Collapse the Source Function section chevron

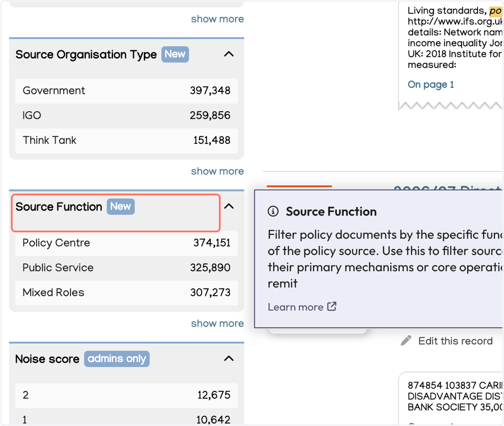point(229,206)
